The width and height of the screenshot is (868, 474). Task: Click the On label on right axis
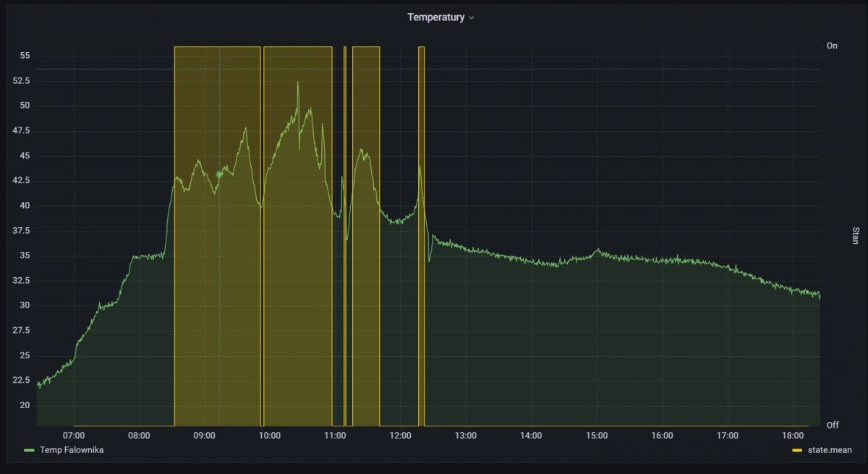click(832, 46)
